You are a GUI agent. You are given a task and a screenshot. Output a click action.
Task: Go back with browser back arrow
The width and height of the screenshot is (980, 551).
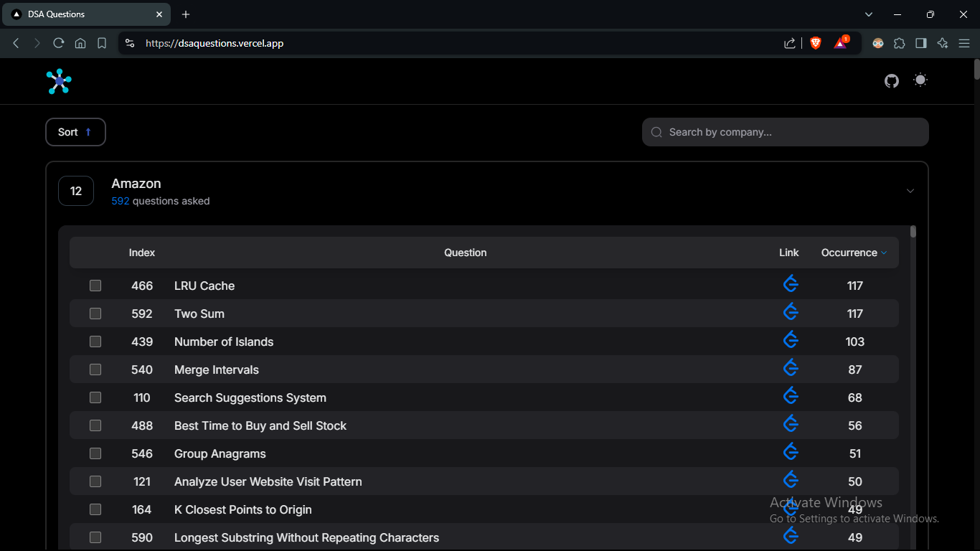tap(16, 43)
